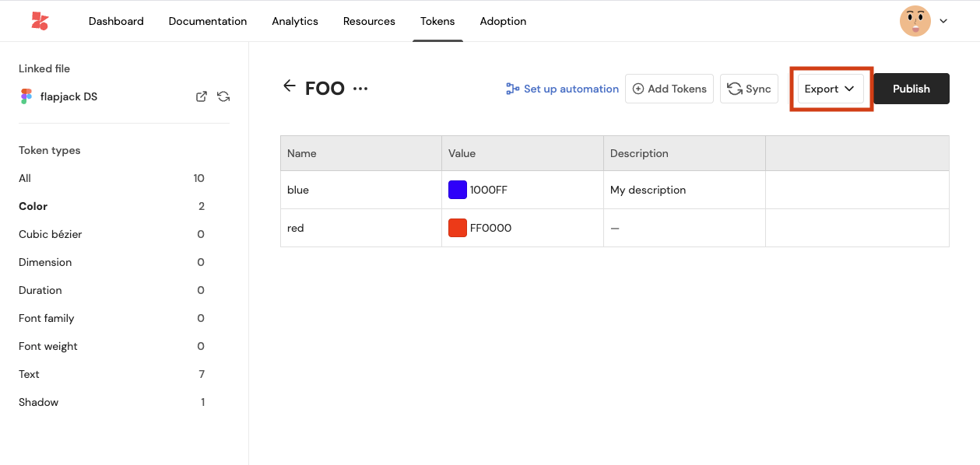Viewport: 980px width, 465px height.
Task: Click the zeroheight logo in header
Action: (40, 21)
